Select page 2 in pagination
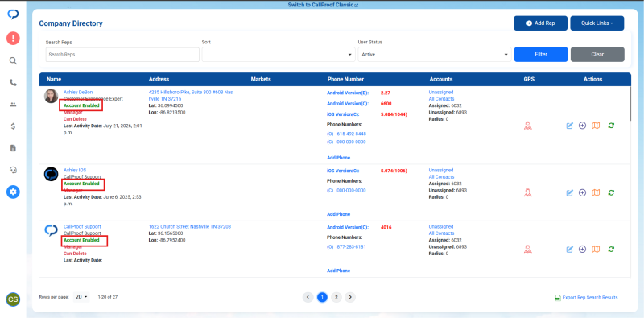644x318 pixels. coord(336,297)
